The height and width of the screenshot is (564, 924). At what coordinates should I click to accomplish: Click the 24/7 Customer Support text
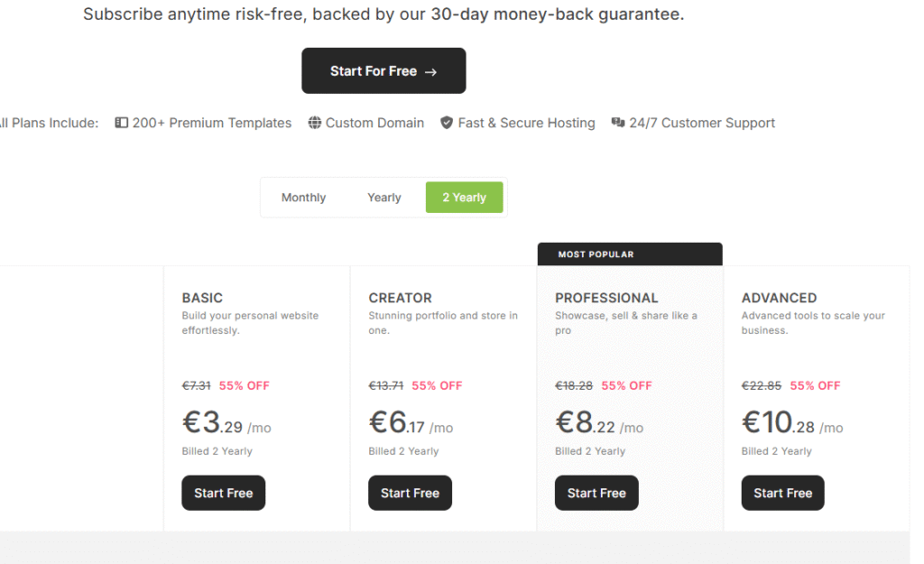(701, 123)
